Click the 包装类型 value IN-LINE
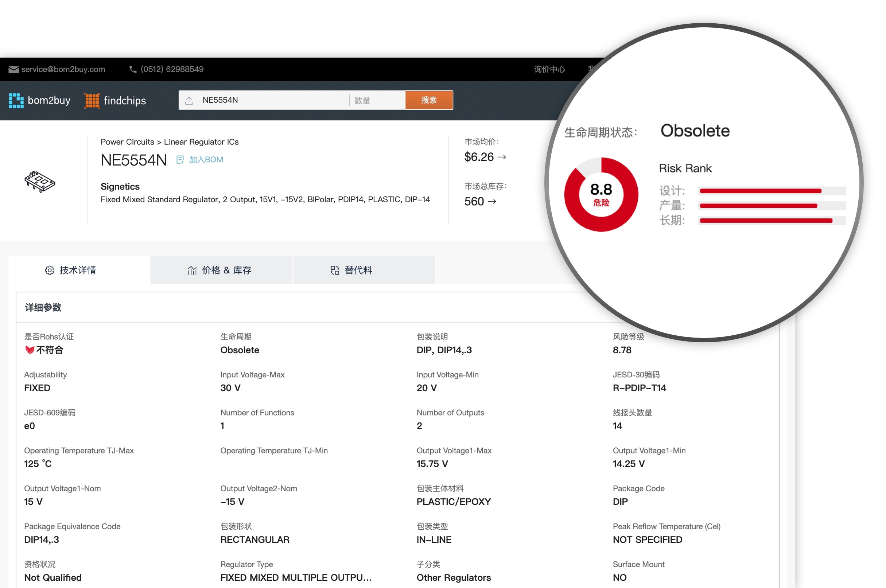 [x=434, y=540]
